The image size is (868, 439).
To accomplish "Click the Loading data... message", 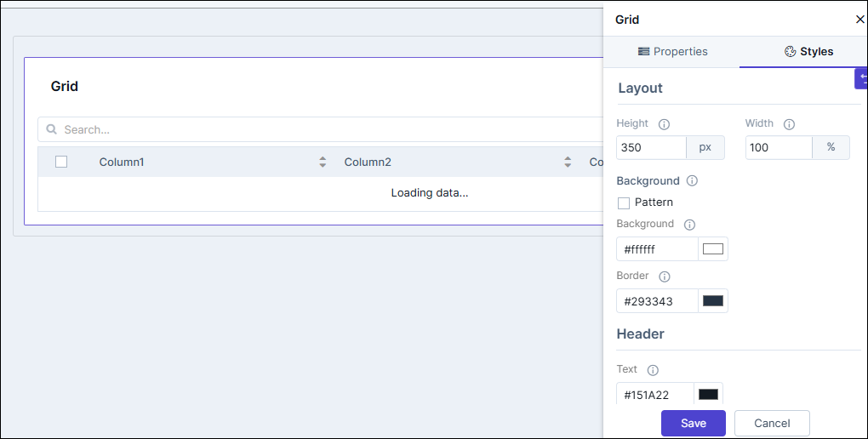I will [430, 192].
